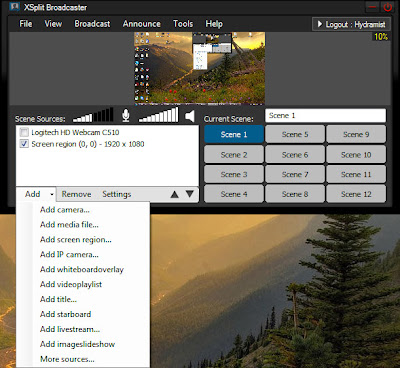Choose Add whiteboardoverlay option
This screenshot has width=400, height=368.
point(83,269)
